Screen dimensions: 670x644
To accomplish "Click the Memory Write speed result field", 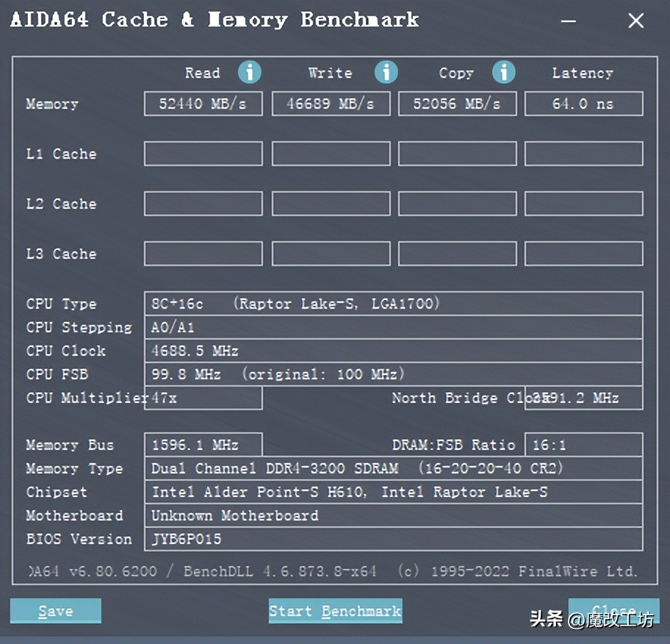I will click(x=331, y=104).
